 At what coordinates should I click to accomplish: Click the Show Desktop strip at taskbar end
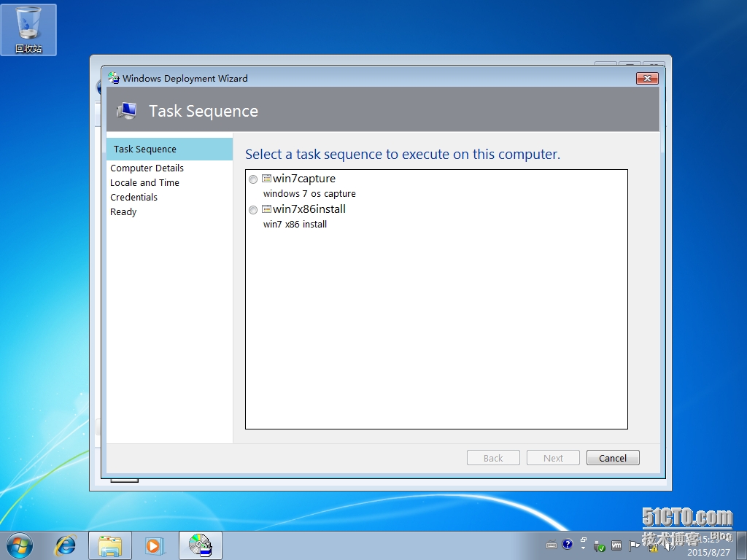(x=743, y=545)
